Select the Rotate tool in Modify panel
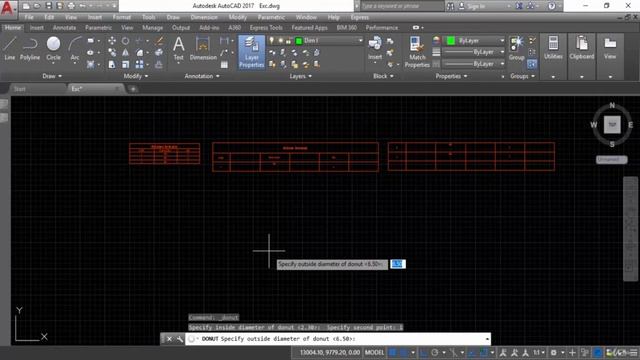 click(x=125, y=41)
